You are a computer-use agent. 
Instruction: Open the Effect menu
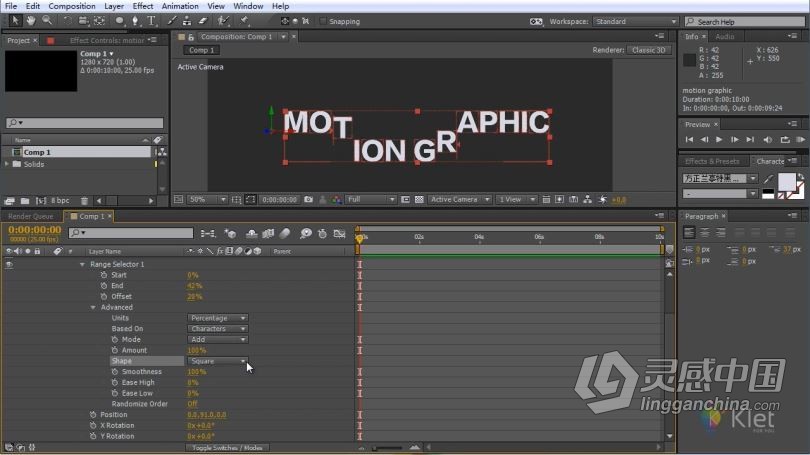click(143, 6)
